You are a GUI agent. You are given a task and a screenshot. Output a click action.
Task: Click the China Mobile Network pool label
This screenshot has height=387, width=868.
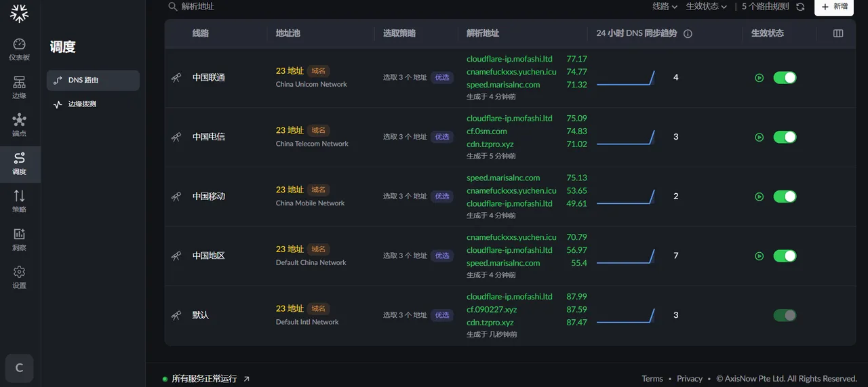tap(311, 203)
